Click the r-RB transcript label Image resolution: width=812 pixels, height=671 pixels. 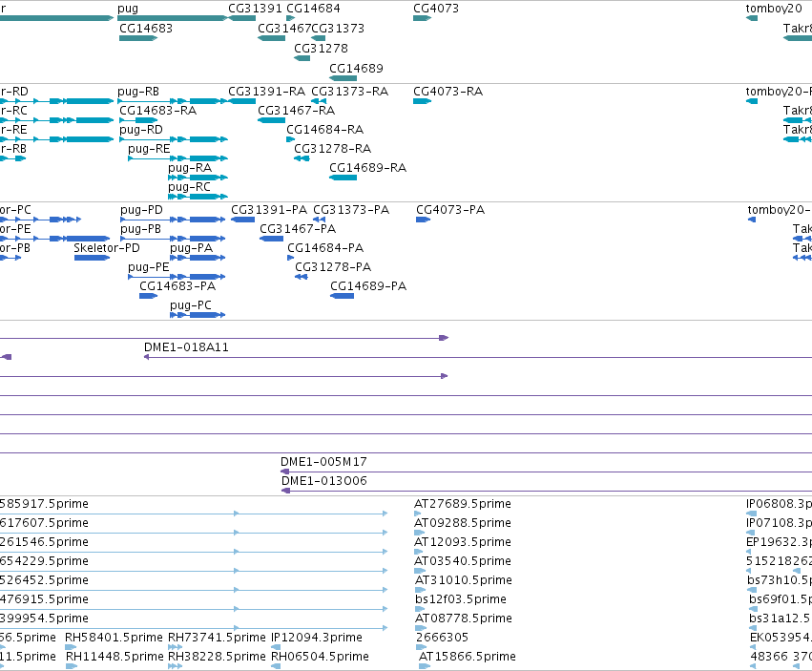coord(13,149)
